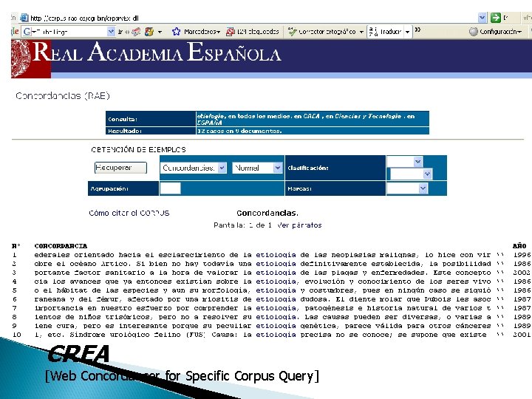Image resolution: width=532 pixels, height=399 pixels.
Task: Expand the Google search box dropdown arrow
Action: (112, 32)
